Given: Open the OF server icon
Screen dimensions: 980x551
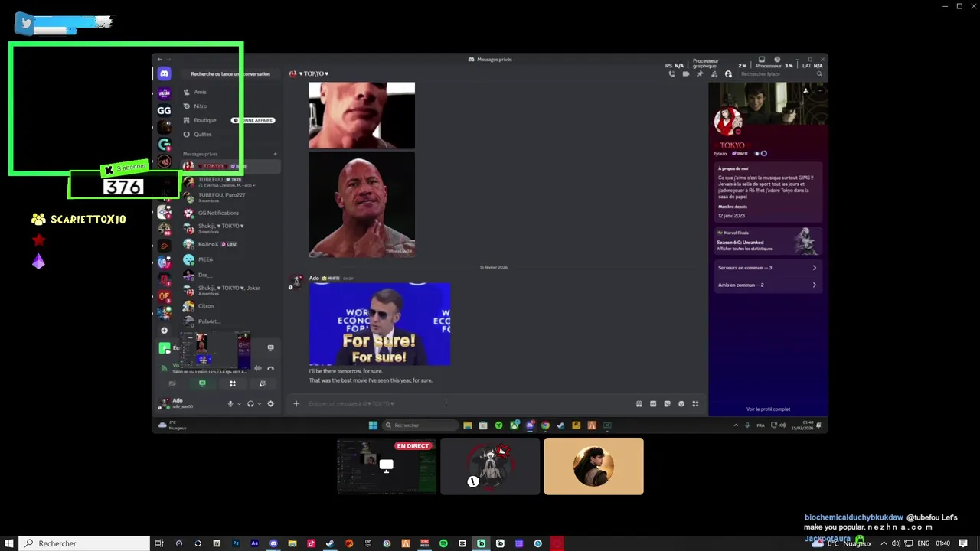Looking at the screenshot, I should click(x=164, y=296).
